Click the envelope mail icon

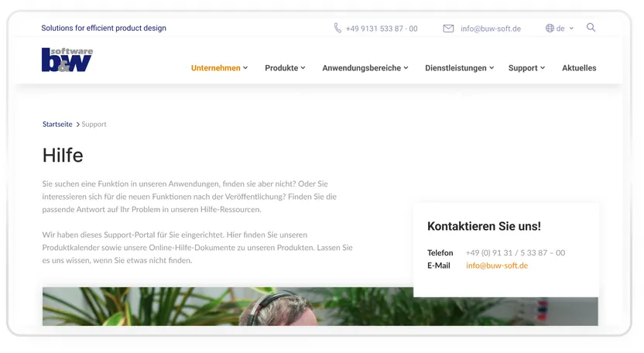coord(448,29)
